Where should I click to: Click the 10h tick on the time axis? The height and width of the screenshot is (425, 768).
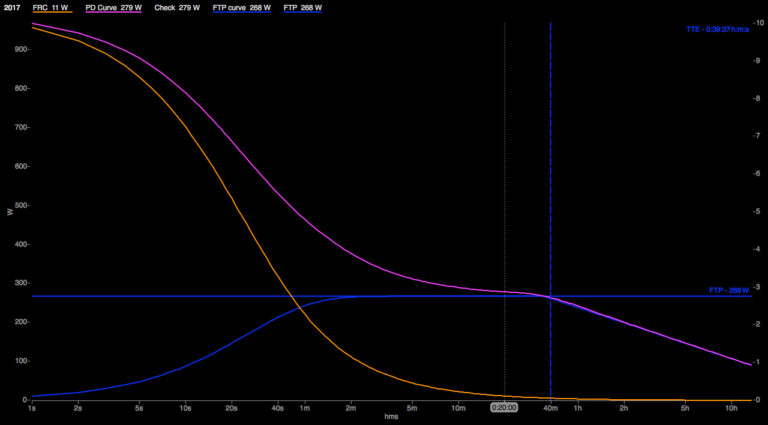click(x=731, y=407)
